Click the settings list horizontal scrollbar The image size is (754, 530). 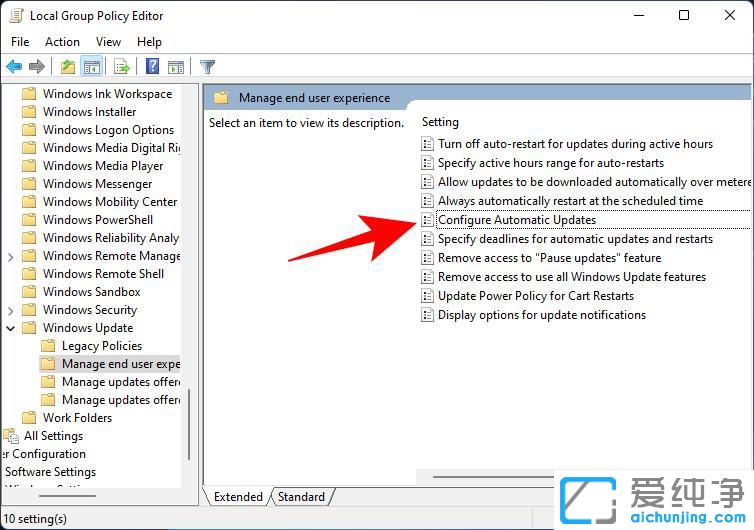click(493, 477)
